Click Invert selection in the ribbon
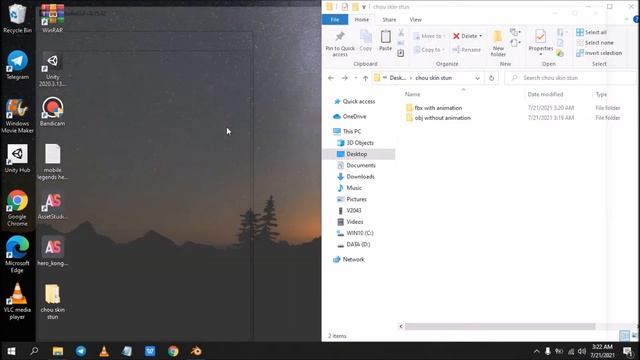The height and width of the screenshot is (360, 640). (599, 53)
